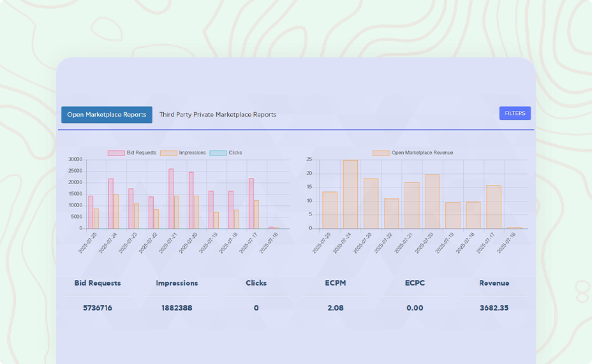Click the Revenue value 3682.35

494,308
